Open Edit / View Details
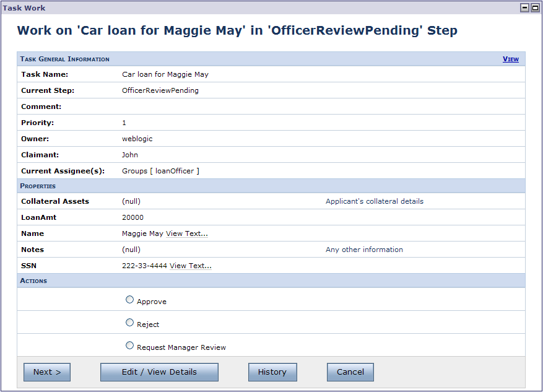 tap(159, 372)
